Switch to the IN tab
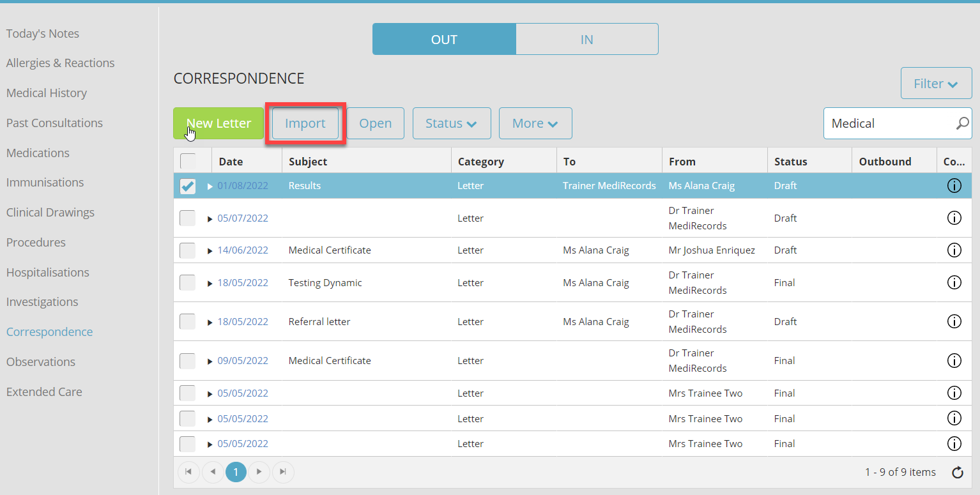Image resolution: width=980 pixels, height=495 pixels. pos(587,39)
